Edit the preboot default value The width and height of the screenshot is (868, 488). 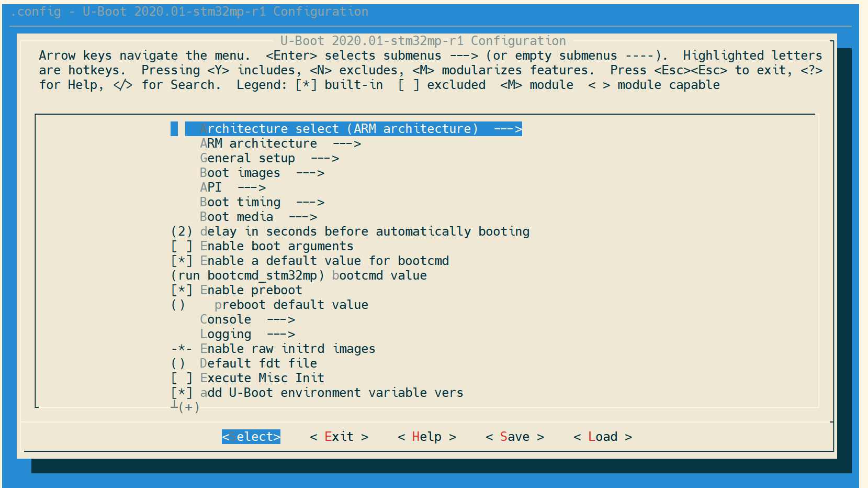point(291,305)
